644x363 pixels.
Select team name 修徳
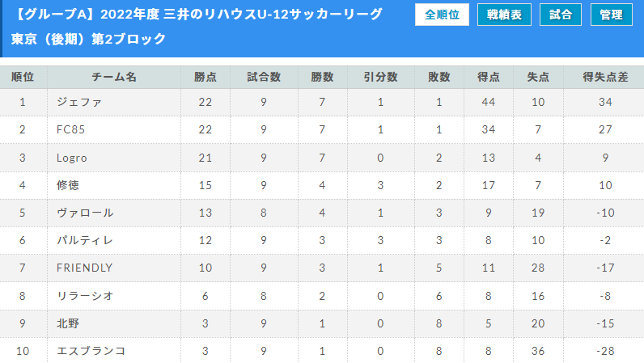pos(68,185)
